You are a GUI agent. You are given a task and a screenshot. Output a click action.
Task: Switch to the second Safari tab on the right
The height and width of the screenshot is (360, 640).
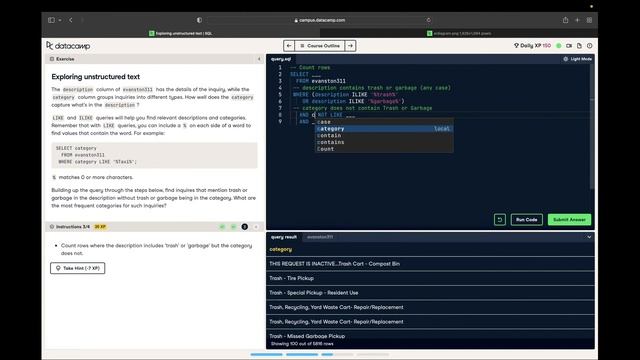[459, 33]
